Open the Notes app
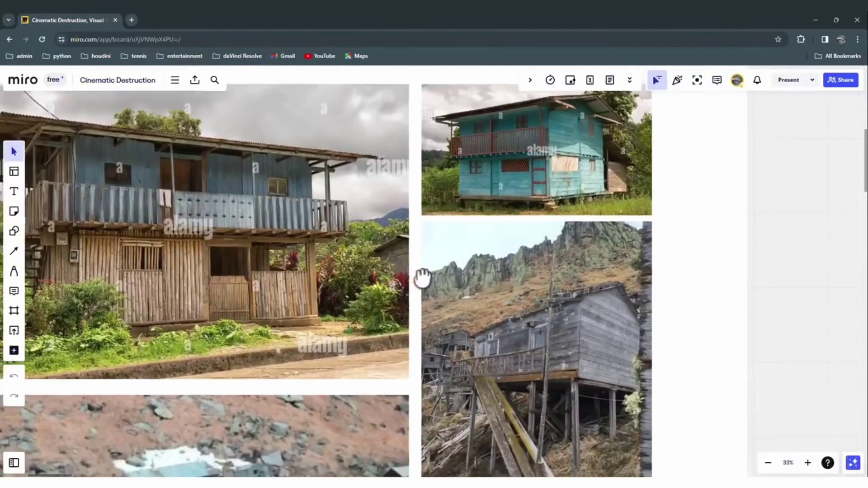This screenshot has width=868, height=488. click(x=610, y=80)
